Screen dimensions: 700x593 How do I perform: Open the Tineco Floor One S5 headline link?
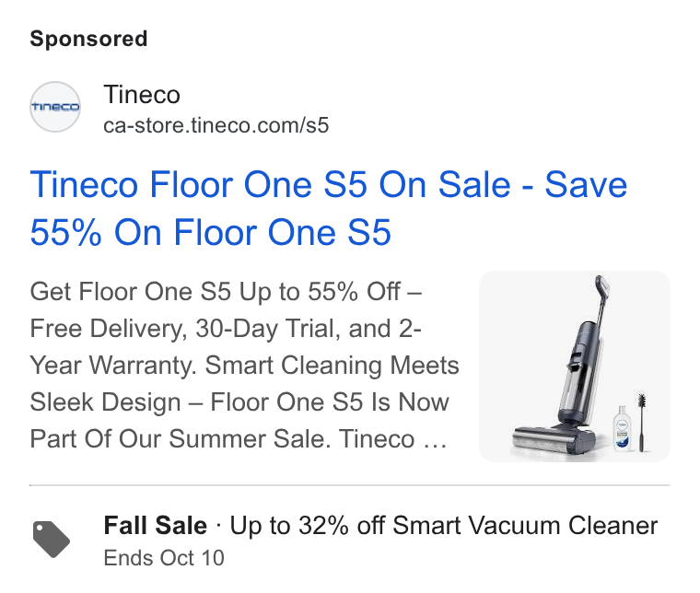click(x=329, y=208)
